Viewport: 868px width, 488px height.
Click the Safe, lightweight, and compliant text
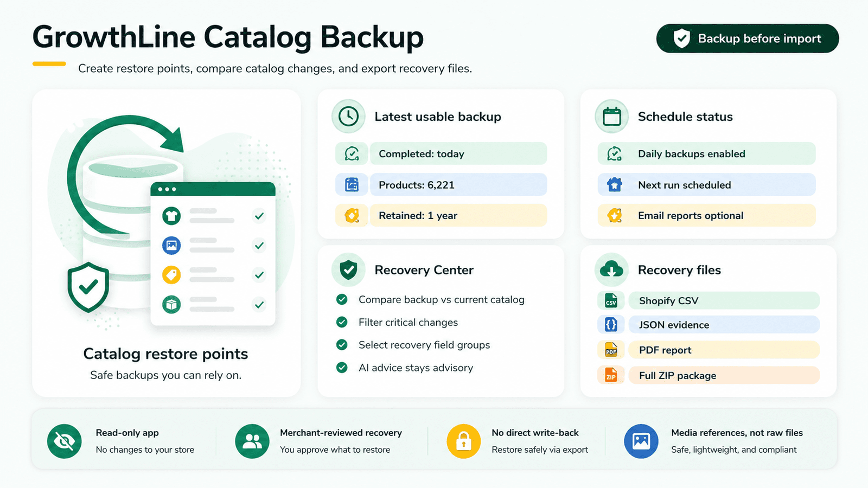(x=733, y=450)
